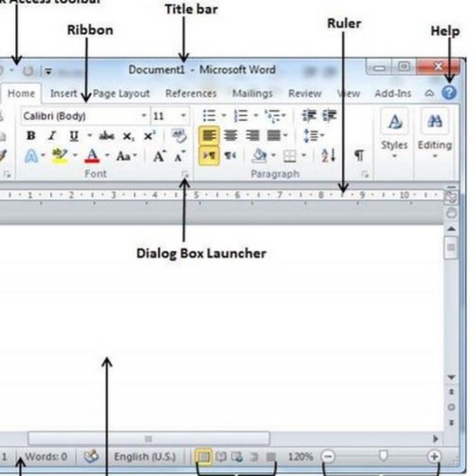The image size is (476, 476).
Task: Set Left-to-Right text direction
Action: point(209,155)
